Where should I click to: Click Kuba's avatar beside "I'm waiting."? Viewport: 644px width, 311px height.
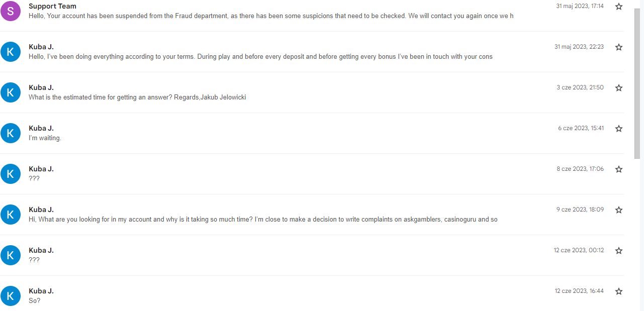pyautogui.click(x=11, y=133)
